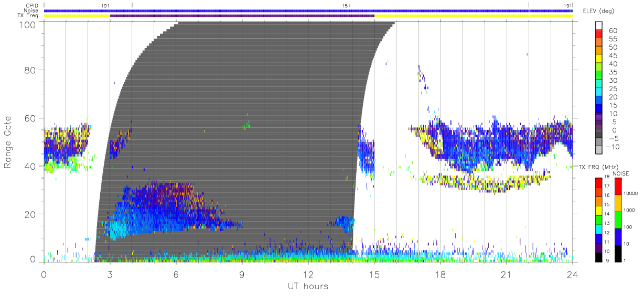Viewport: 644px width, 297px height.
Task: Pick the cyan segment of ELEV colorbar
Action: [x=600, y=92]
